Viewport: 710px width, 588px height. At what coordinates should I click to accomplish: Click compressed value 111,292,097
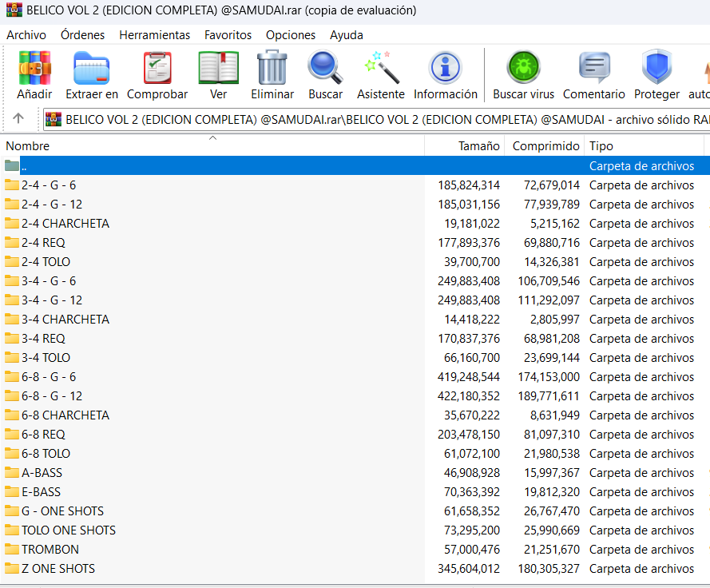(549, 300)
